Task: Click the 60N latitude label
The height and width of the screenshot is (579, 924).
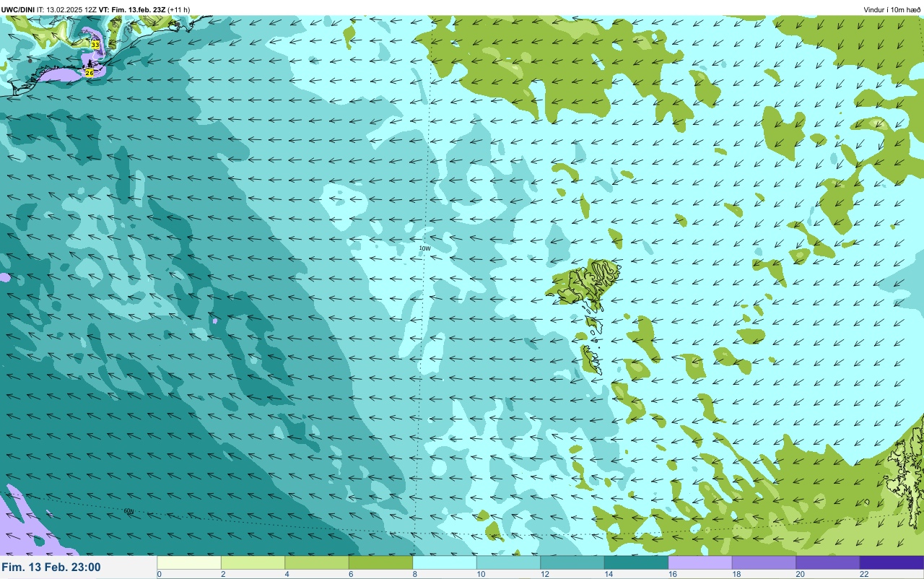Action: [x=128, y=511]
